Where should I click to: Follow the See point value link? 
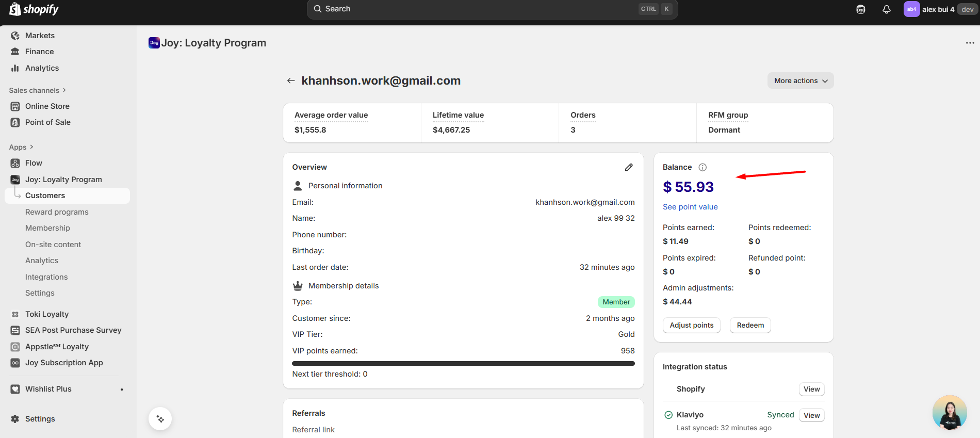(x=690, y=207)
